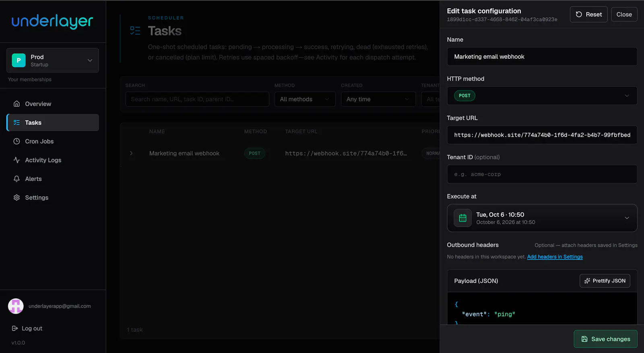Go to Overview in the sidebar
The width and height of the screenshot is (644, 353).
[53, 104]
